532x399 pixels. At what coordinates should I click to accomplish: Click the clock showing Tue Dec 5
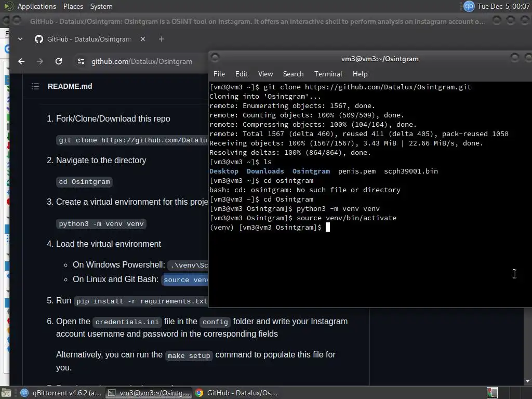503,6
